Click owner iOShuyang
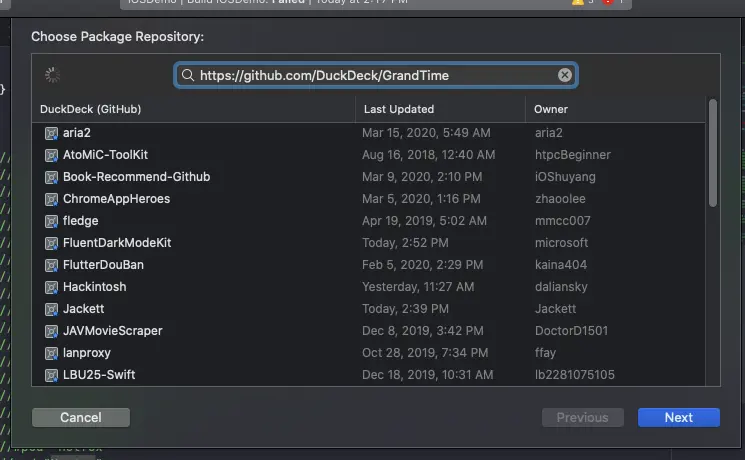Image resolution: width=745 pixels, height=460 pixels. pos(565,177)
